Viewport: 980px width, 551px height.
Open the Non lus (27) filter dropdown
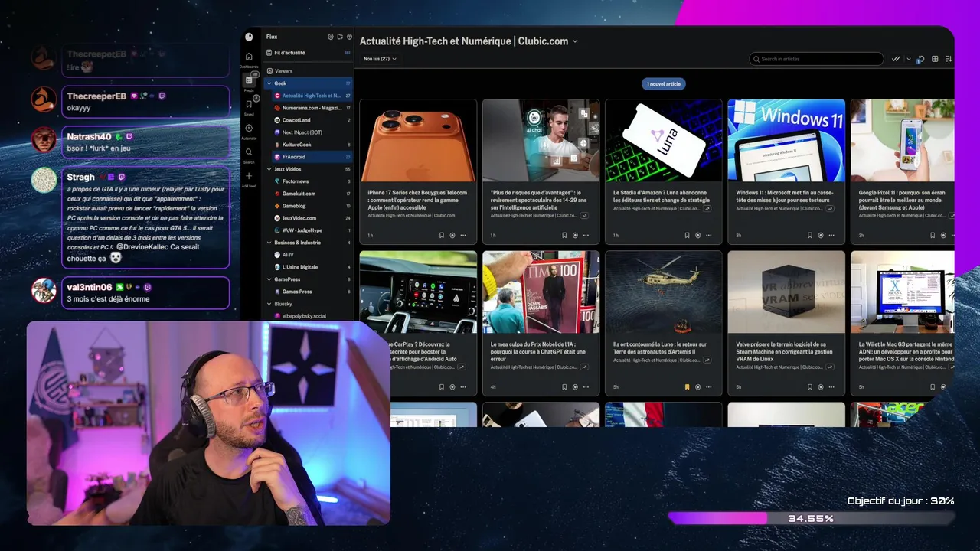point(380,59)
